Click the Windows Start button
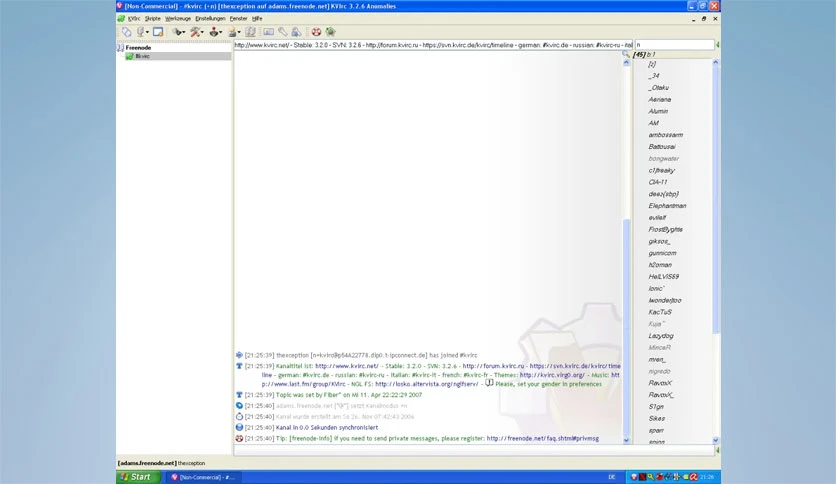Screen dimensions: 836x484 [x=138, y=477]
